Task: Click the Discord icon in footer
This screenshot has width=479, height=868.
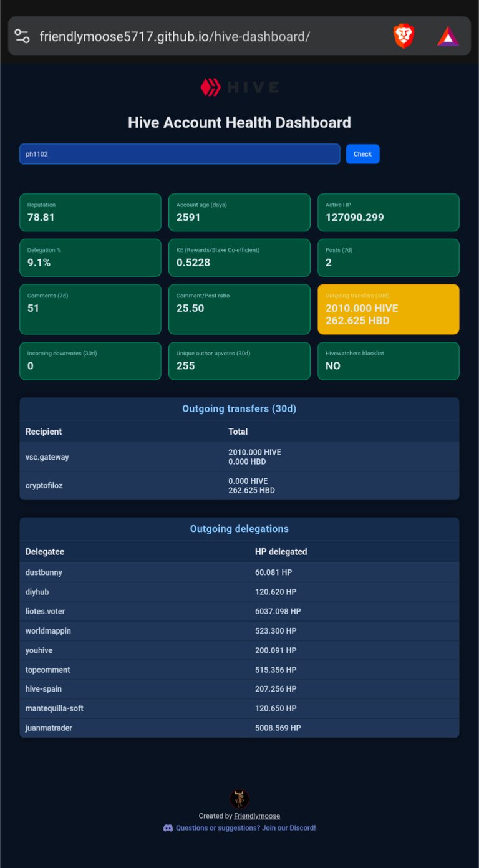Action: pyautogui.click(x=168, y=828)
